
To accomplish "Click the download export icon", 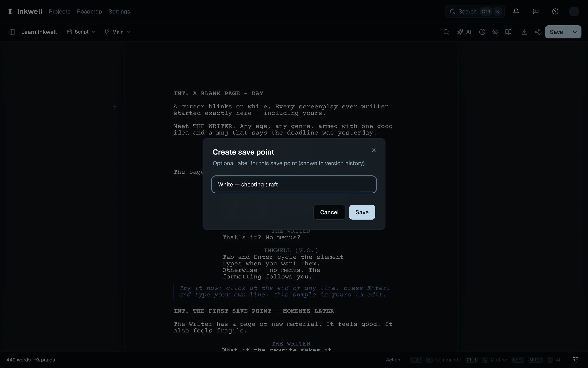I will (x=525, y=32).
